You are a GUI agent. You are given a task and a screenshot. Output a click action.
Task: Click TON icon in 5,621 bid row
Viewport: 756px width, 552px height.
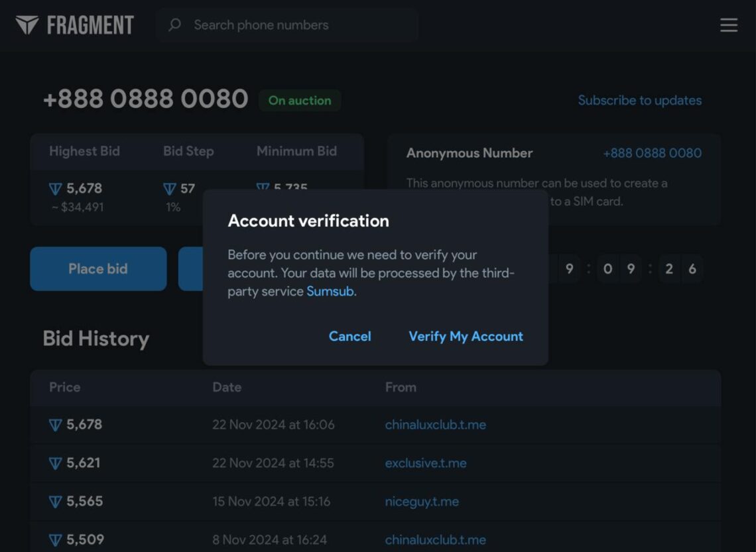click(x=56, y=463)
